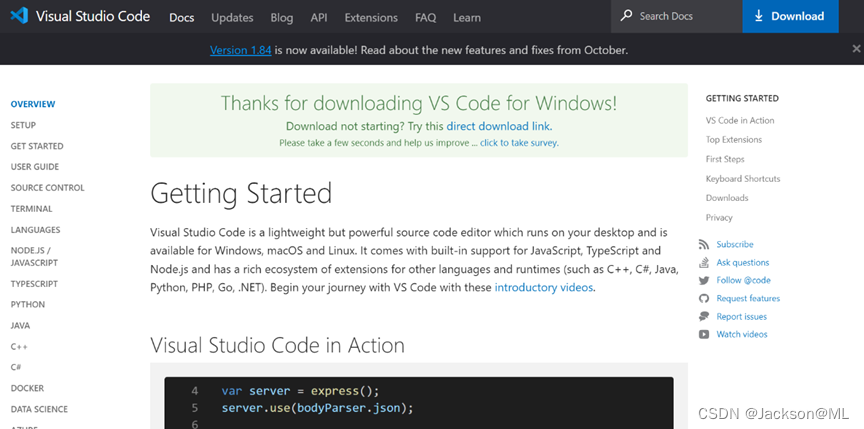Dismiss the version banner with the X
Image resolution: width=864 pixels, height=429 pixels.
click(856, 48)
